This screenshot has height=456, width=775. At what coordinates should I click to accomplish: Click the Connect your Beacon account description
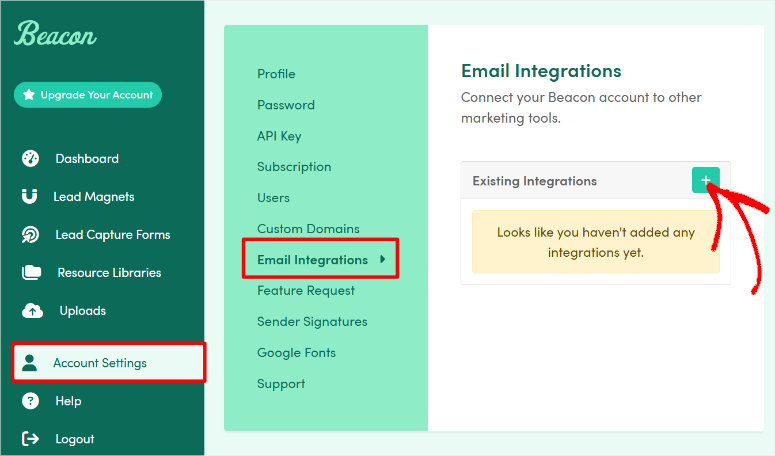[581, 108]
